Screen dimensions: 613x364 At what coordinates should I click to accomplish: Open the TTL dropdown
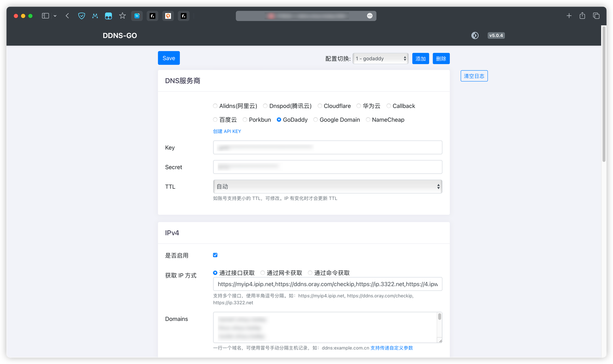point(327,186)
